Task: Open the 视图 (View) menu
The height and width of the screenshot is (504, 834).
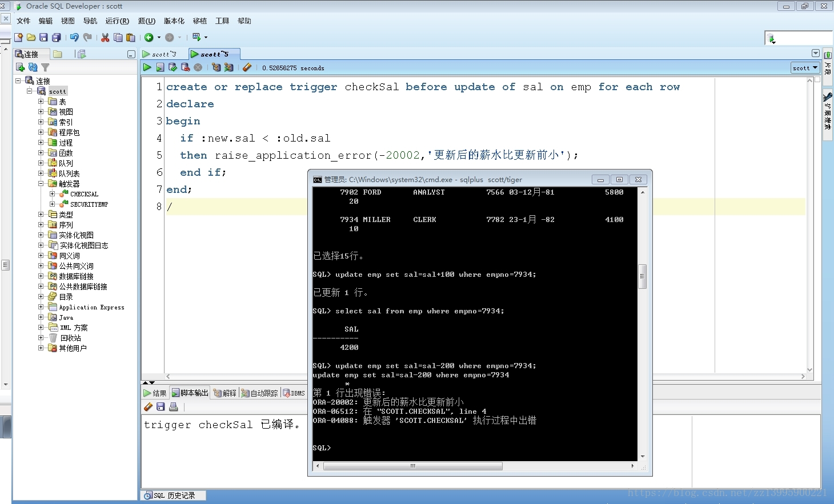Action: click(68, 21)
